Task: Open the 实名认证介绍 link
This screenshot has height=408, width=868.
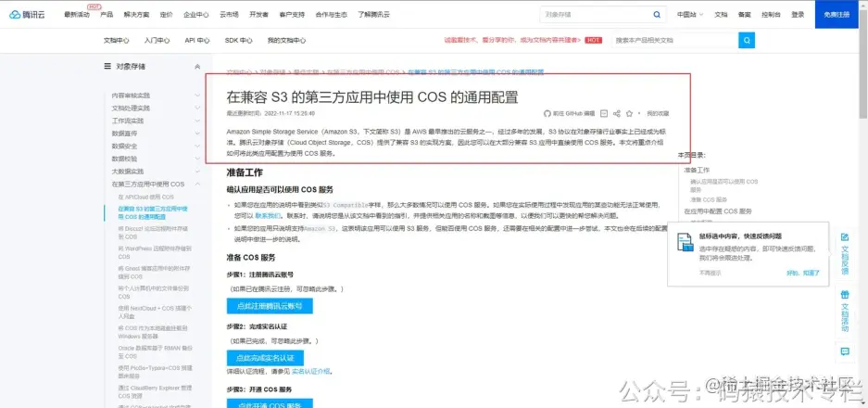Action: pos(310,372)
